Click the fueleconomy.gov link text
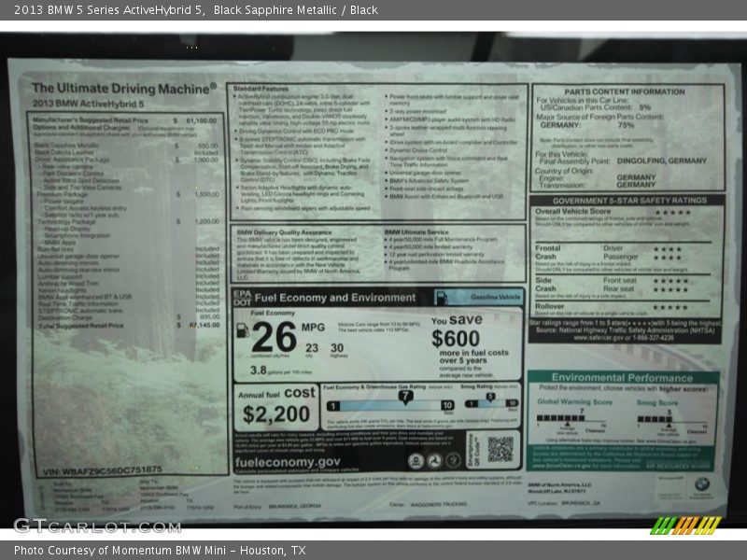This screenshot has width=747, height=560. [x=288, y=462]
